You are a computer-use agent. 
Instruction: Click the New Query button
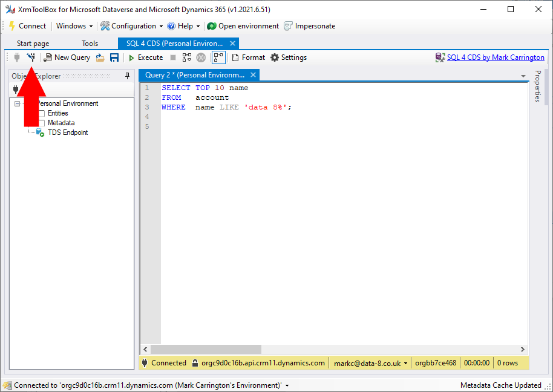(67, 57)
